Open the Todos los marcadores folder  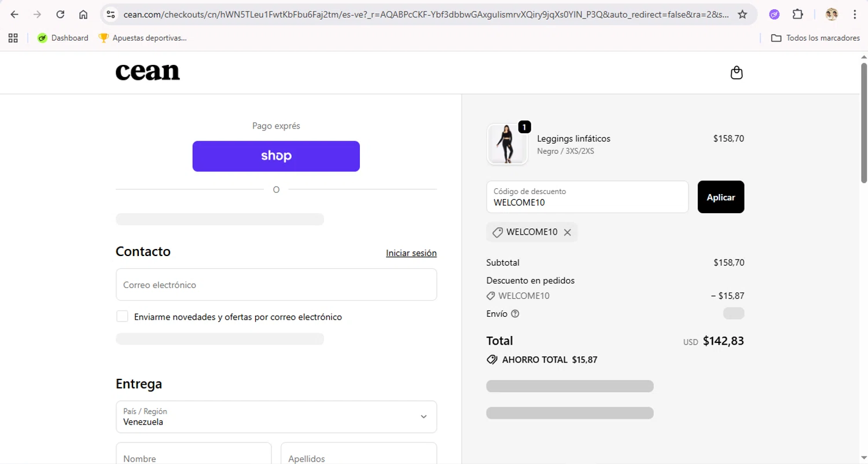coord(815,38)
